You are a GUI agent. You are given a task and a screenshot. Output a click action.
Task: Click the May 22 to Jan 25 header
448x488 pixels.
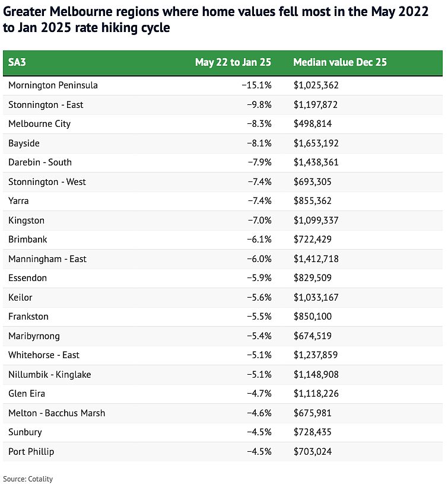pos(233,62)
